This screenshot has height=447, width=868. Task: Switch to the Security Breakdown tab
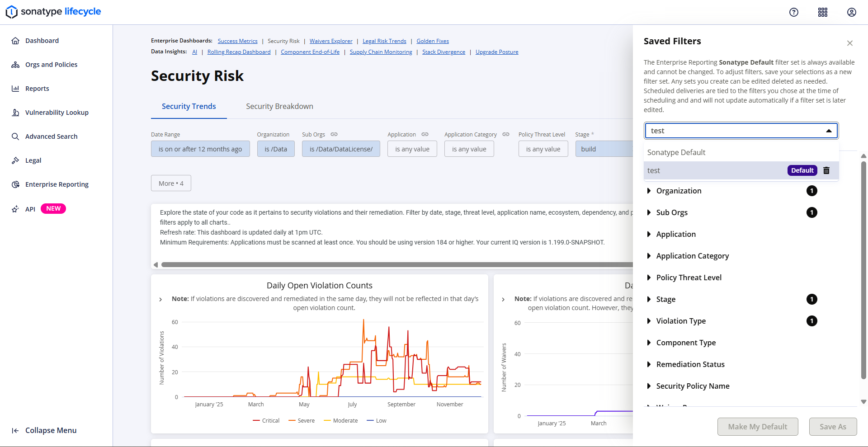[x=279, y=106]
